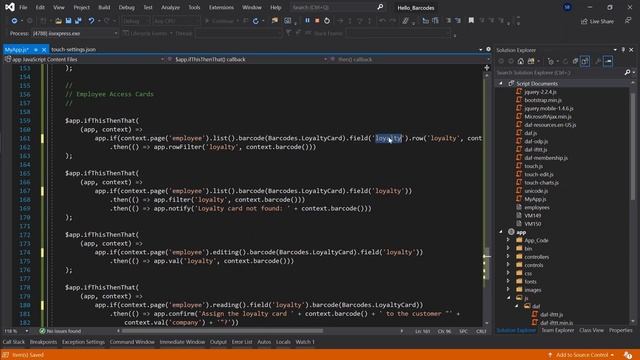Click the Solution Explorer vertical scrollbar
The height and width of the screenshot is (360, 640).
coord(633,147)
